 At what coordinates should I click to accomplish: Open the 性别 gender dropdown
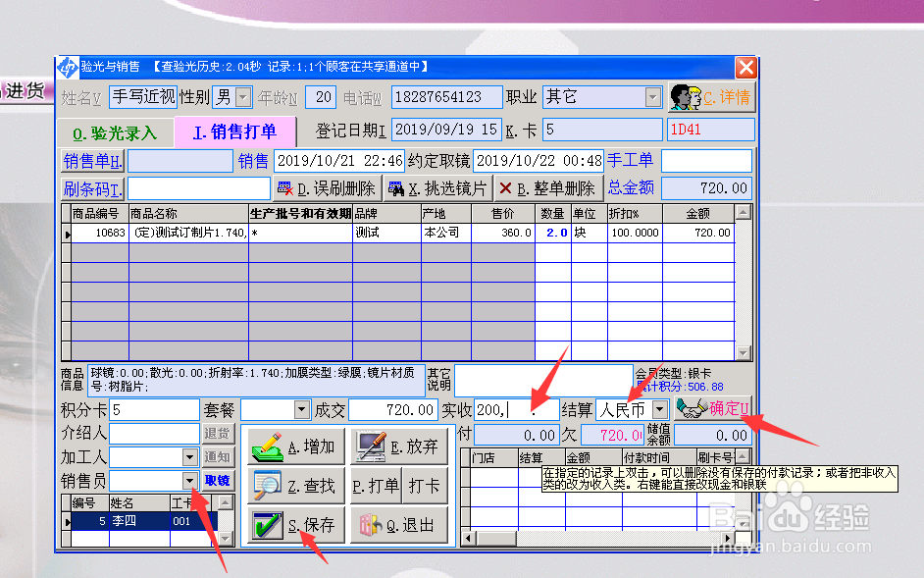click(243, 97)
